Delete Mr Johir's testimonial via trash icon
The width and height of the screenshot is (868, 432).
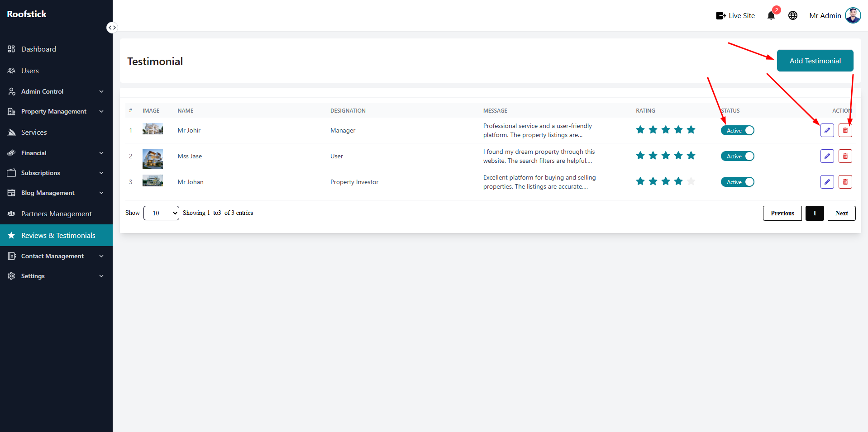coord(845,130)
